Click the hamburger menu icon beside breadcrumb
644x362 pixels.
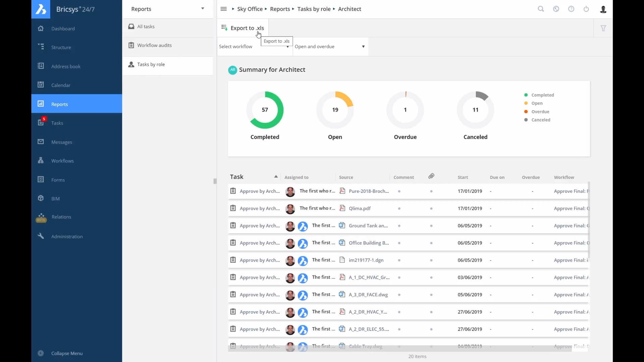(224, 9)
